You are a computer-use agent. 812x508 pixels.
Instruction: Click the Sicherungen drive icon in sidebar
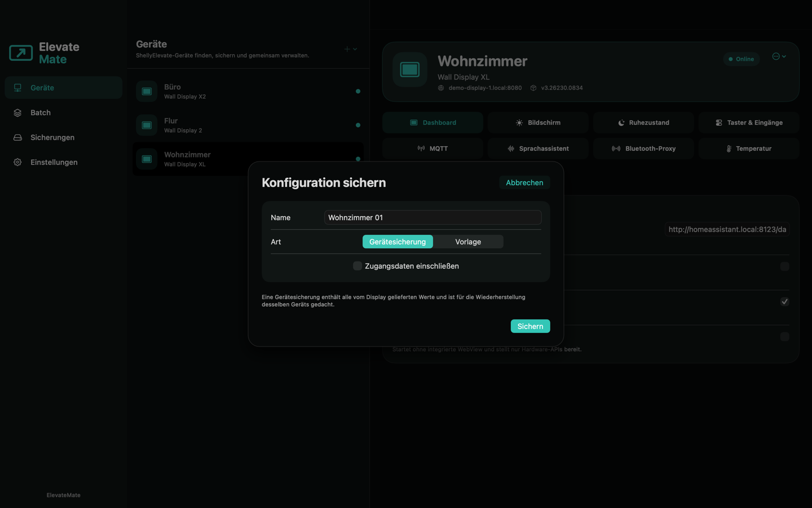[x=17, y=137]
